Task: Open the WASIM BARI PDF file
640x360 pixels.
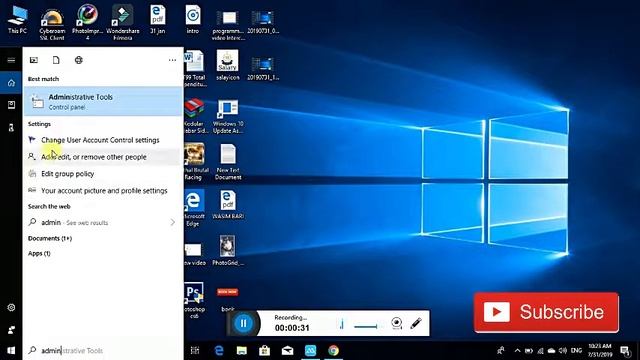Action: point(228,205)
